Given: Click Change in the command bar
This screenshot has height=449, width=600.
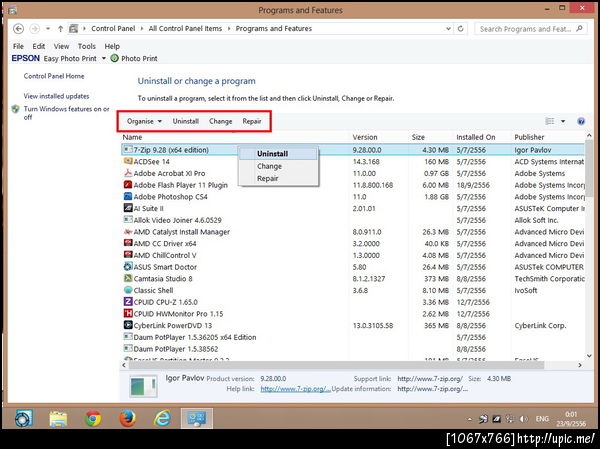Looking at the screenshot, I should point(220,121).
